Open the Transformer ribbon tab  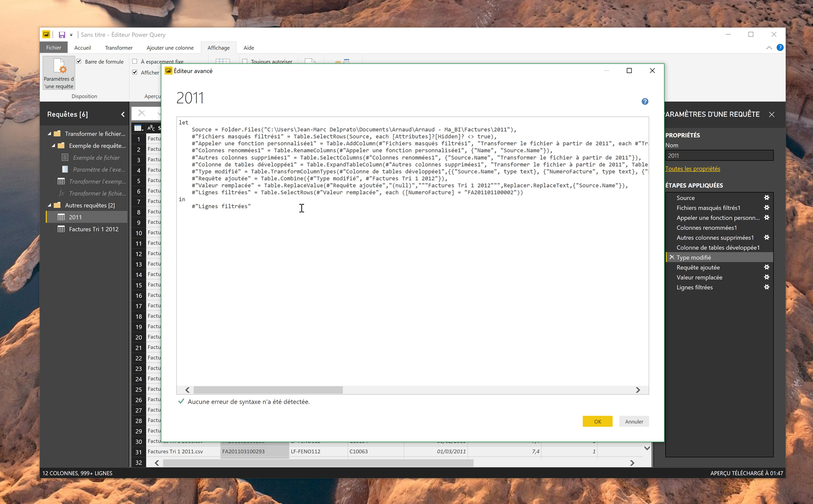coord(119,48)
